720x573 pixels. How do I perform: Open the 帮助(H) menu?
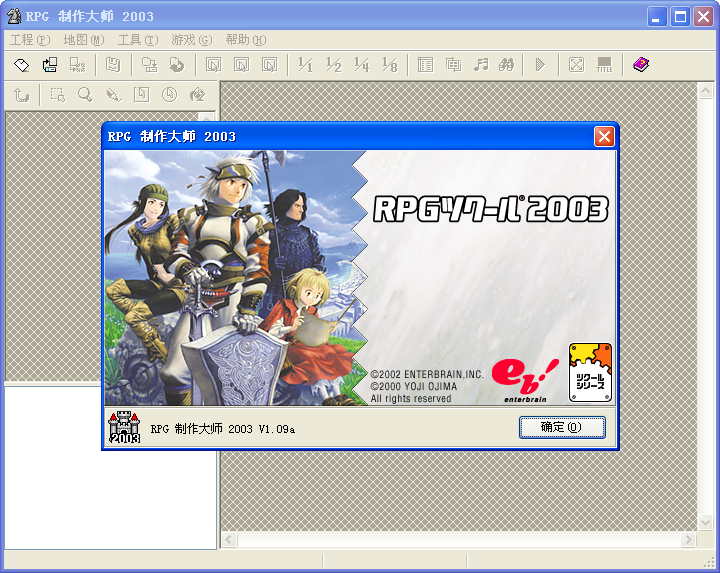[246, 40]
